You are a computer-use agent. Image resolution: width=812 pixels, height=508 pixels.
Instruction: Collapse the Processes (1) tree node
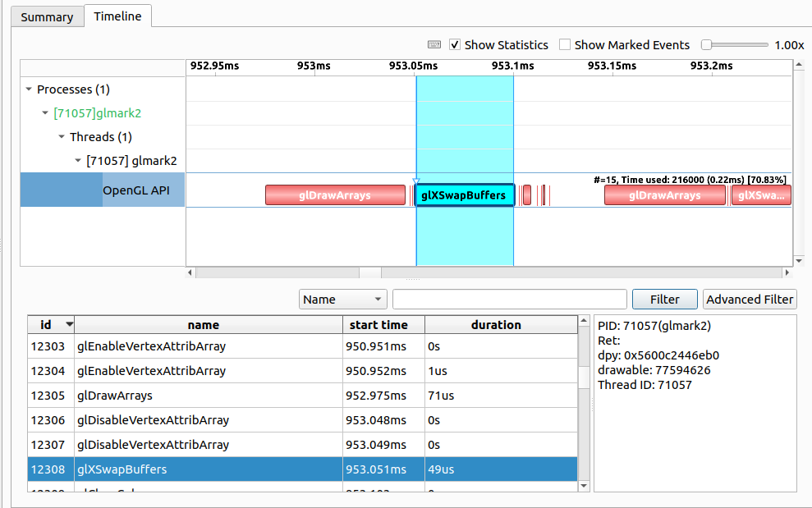click(x=30, y=89)
